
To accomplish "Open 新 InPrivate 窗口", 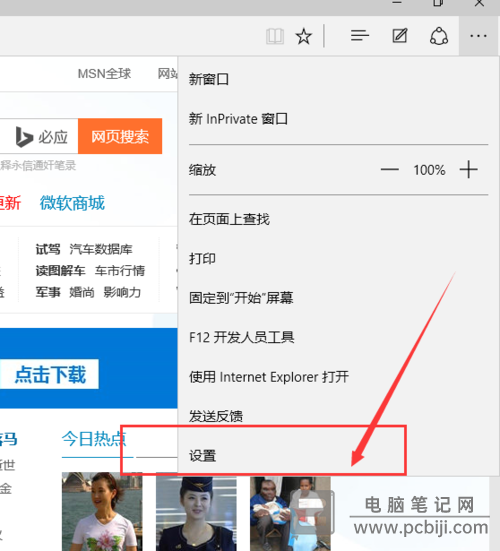I will (x=338, y=119).
